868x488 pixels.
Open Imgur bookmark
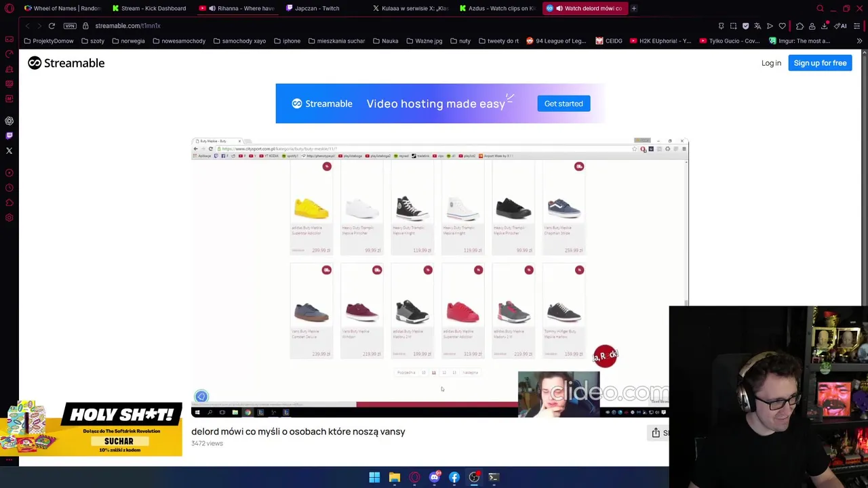click(800, 41)
